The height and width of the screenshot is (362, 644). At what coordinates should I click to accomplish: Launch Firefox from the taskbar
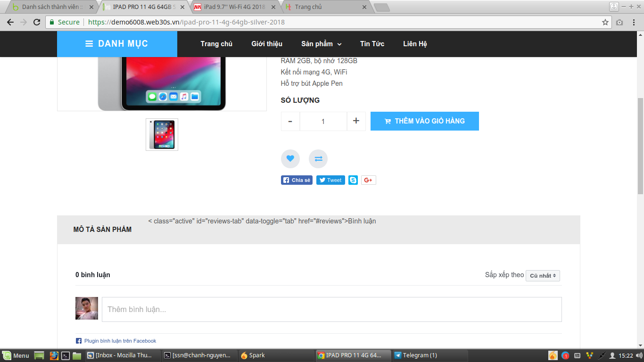(x=54, y=355)
